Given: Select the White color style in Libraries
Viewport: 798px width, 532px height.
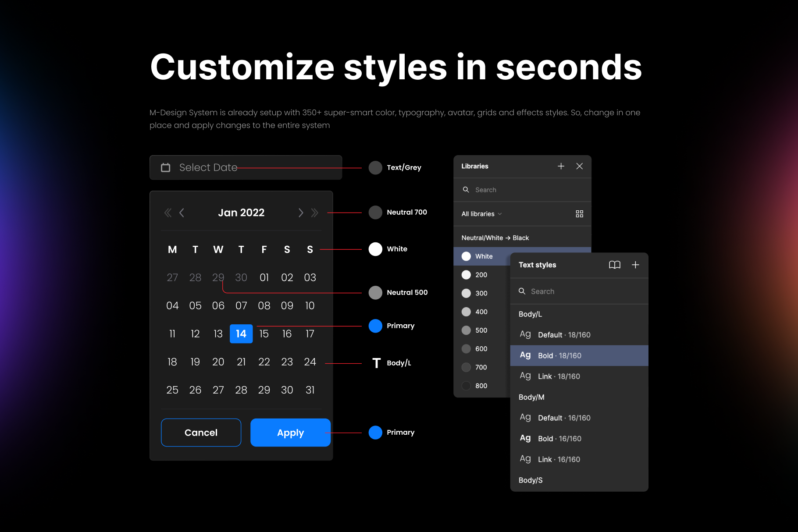Looking at the screenshot, I should pyautogui.click(x=482, y=256).
